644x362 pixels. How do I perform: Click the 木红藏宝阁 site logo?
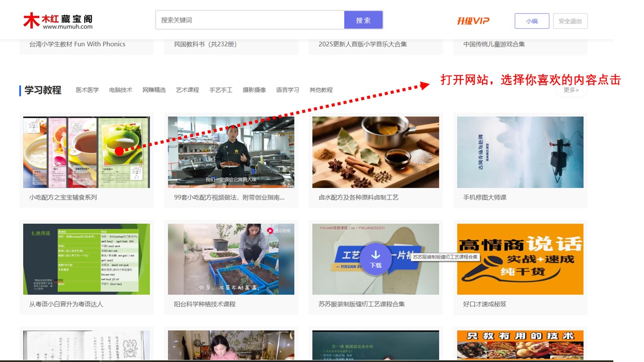(x=58, y=21)
